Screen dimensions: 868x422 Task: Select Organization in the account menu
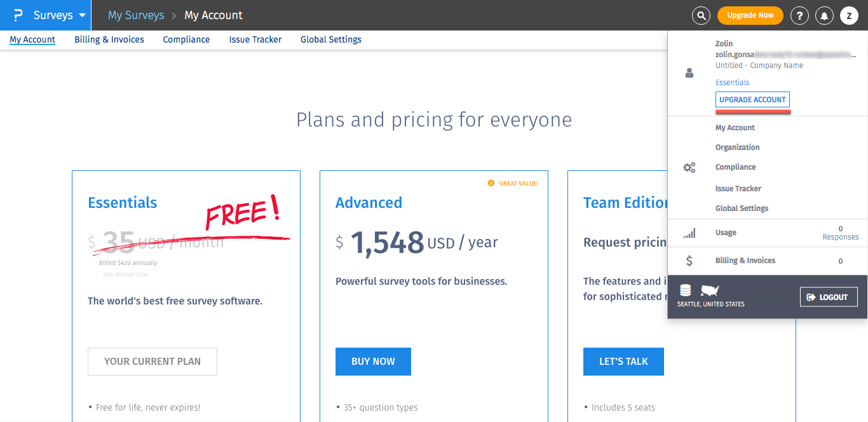click(x=737, y=147)
